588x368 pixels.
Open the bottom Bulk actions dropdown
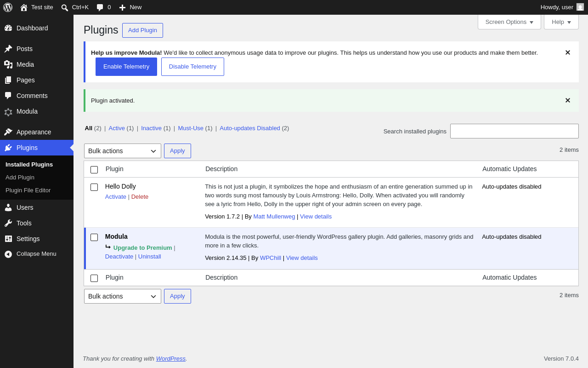123,296
